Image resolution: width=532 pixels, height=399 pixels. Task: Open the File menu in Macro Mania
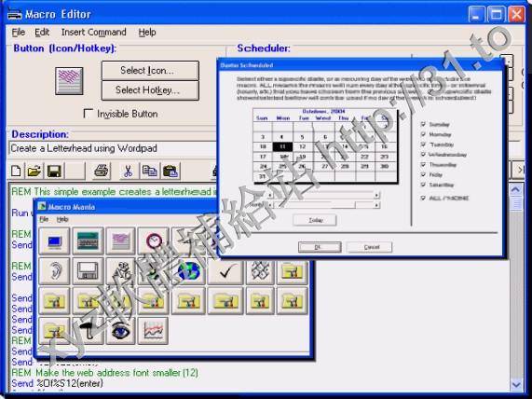tap(44, 219)
